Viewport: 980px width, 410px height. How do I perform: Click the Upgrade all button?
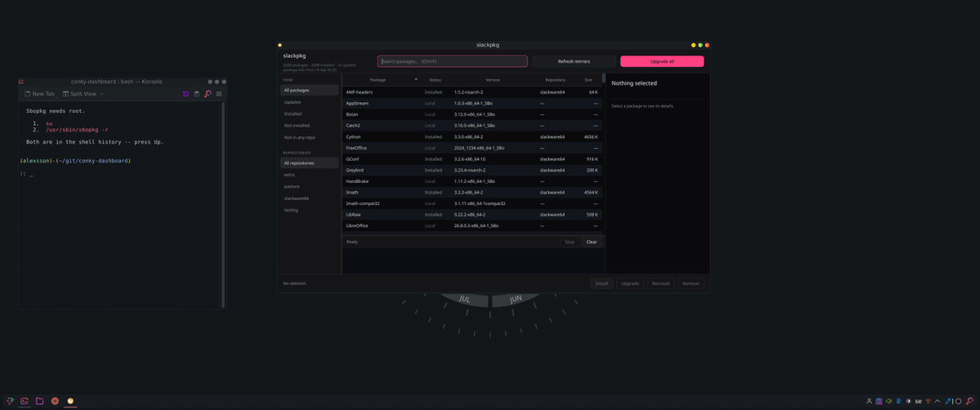tap(662, 61)
